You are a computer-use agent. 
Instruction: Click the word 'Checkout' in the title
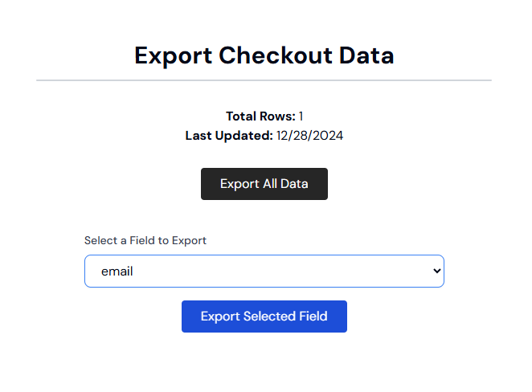tap(276, 55)
